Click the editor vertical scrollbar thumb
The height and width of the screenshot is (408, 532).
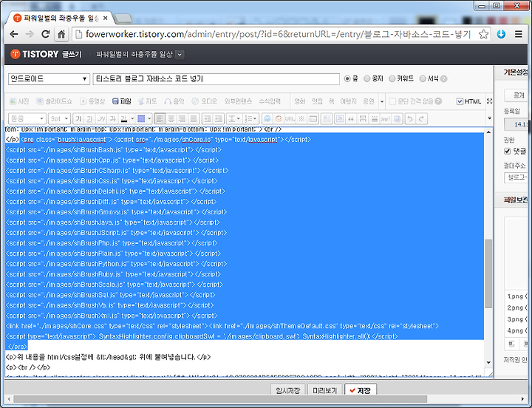point(488,273)
